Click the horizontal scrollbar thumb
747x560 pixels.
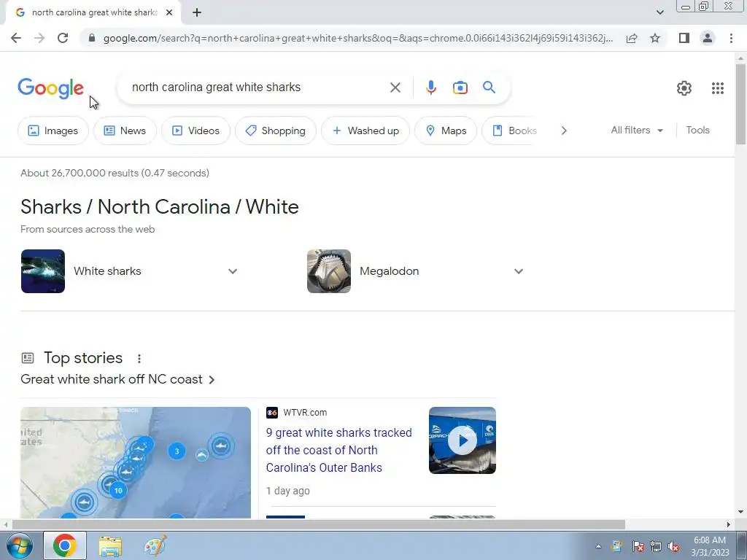pos(318,524)
